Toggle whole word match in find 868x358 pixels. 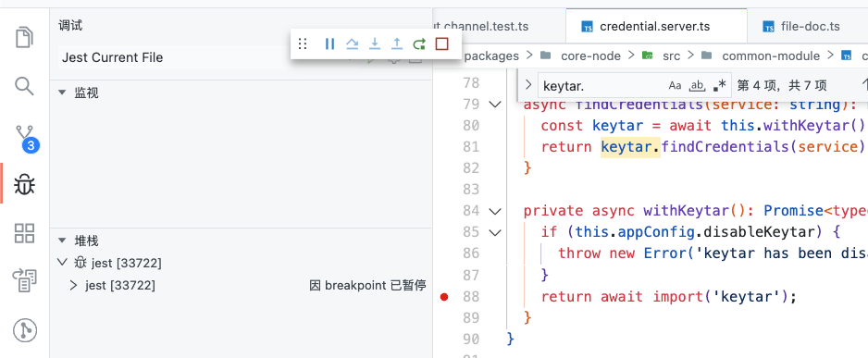point(697,85)
